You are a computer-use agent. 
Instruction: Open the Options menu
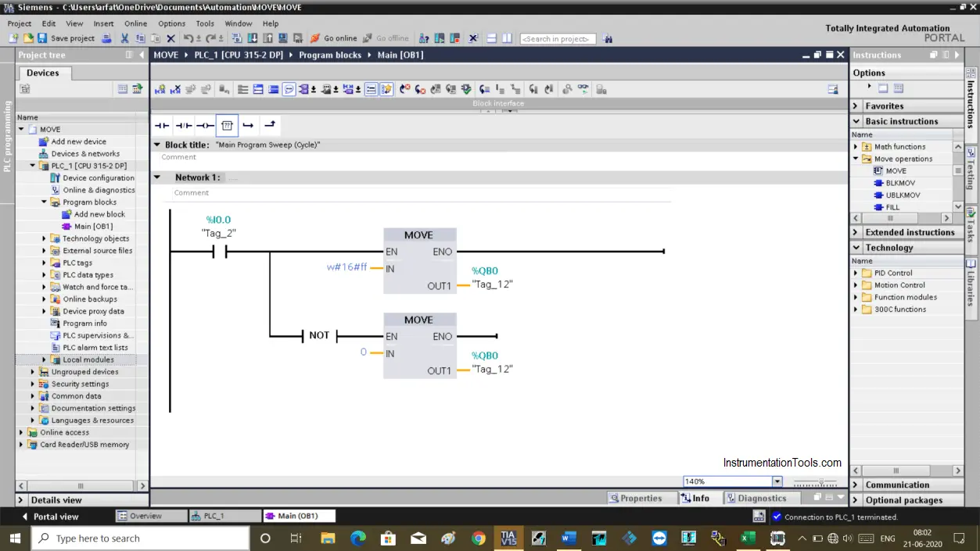pos(172,23)
